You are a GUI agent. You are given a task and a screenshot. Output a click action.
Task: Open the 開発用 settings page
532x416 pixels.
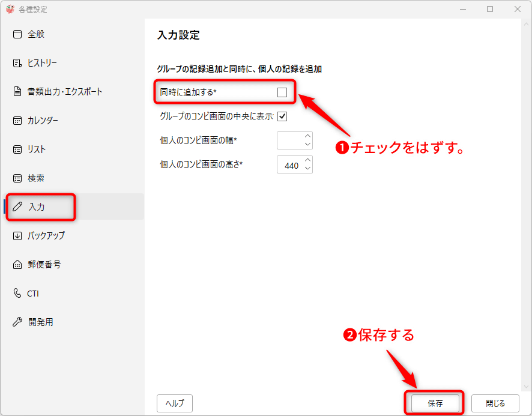[73, 322]
